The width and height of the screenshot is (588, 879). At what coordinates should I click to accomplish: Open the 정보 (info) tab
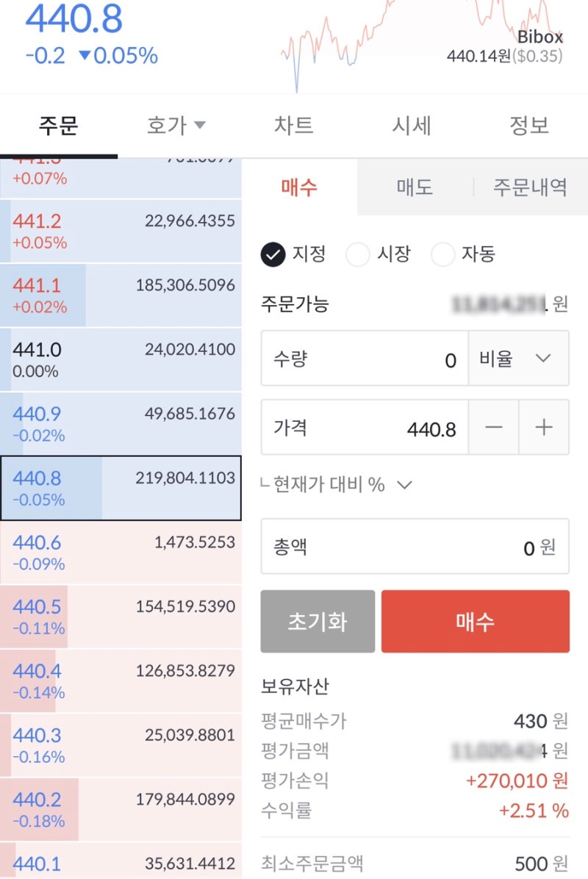(529, 125)
